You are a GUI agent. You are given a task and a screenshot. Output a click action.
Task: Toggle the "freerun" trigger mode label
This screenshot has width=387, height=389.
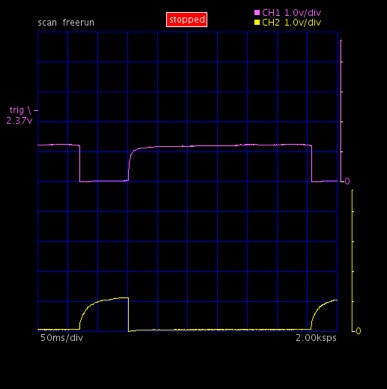[x=78, y=23]
